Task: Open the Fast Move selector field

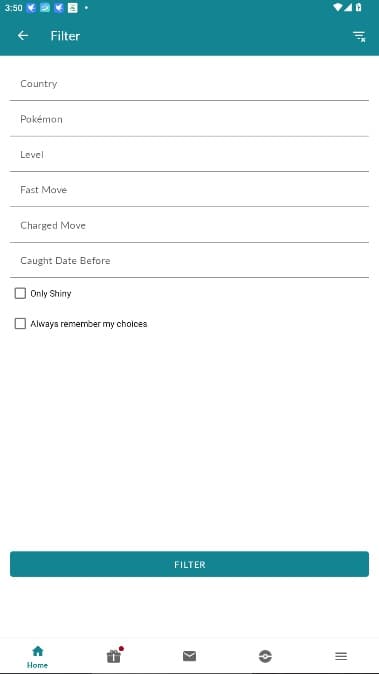Action: 190,190
